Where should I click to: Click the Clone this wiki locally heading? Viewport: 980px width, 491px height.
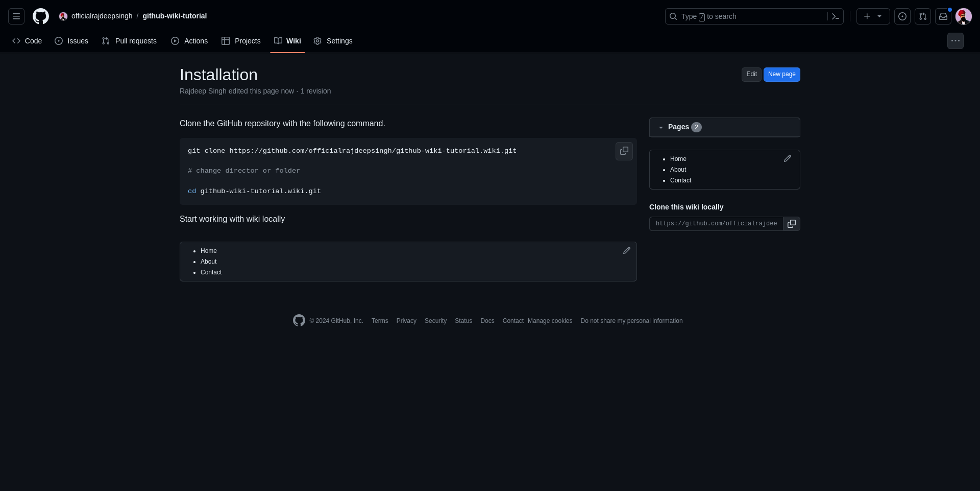point(686,207)
